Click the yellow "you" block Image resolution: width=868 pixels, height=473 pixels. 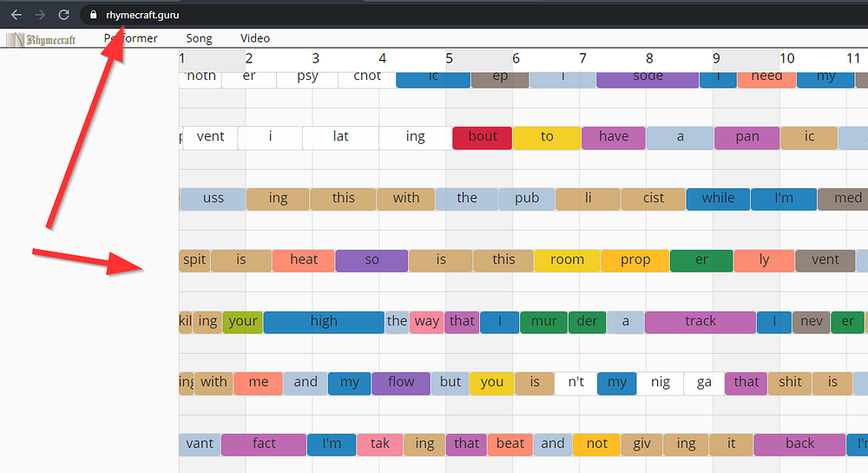pyautogui.click(x=491, y=383)
